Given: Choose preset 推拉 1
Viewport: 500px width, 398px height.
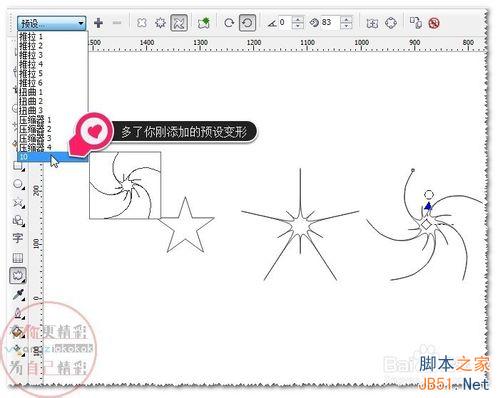Looking at the screenshot, I should point(52,36).
